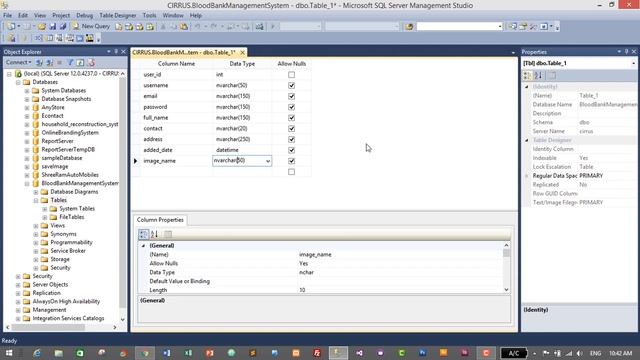Viewport: 640px width, 360px height.
Task: Pin the Object Explorer panel
Action: (x=116, y=52)
